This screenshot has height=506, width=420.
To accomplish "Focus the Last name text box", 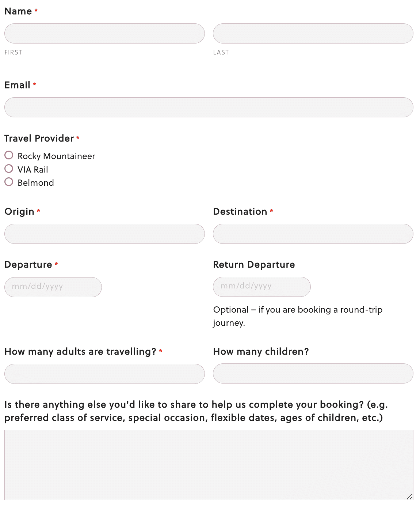I will pyautogui.click(x=313, y=34).
